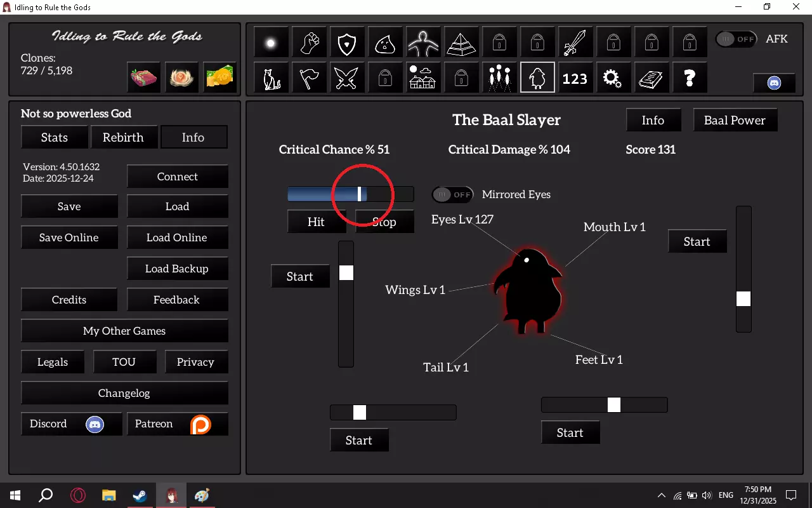Image resolution: width=812 pixels, height=508 pixels.
Task: Click the Load button
Action: coord(178,206)
